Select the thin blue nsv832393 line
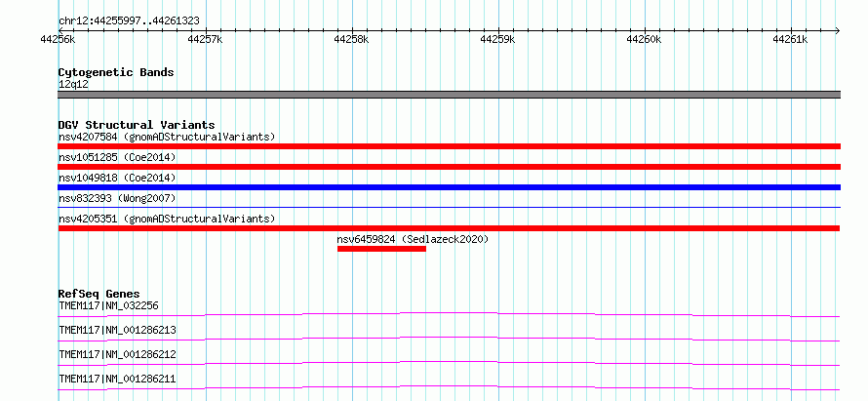Screen dimensions: 868x401 click(449, 207)
